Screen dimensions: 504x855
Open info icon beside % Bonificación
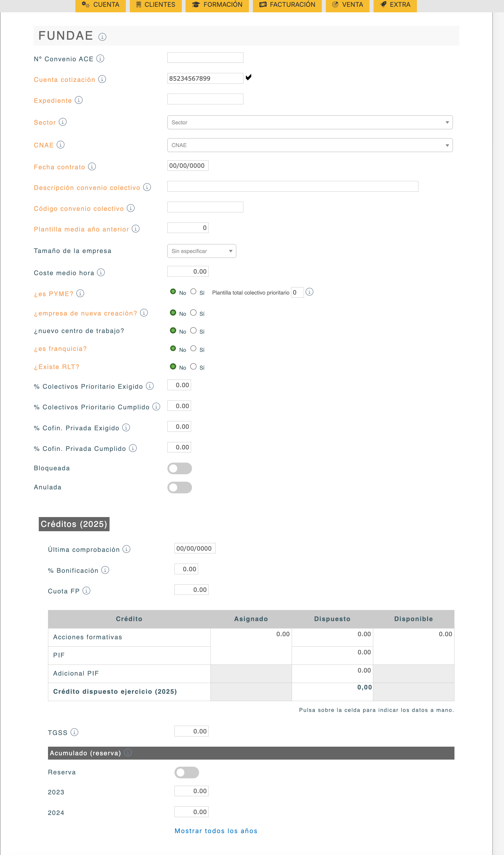105,570
